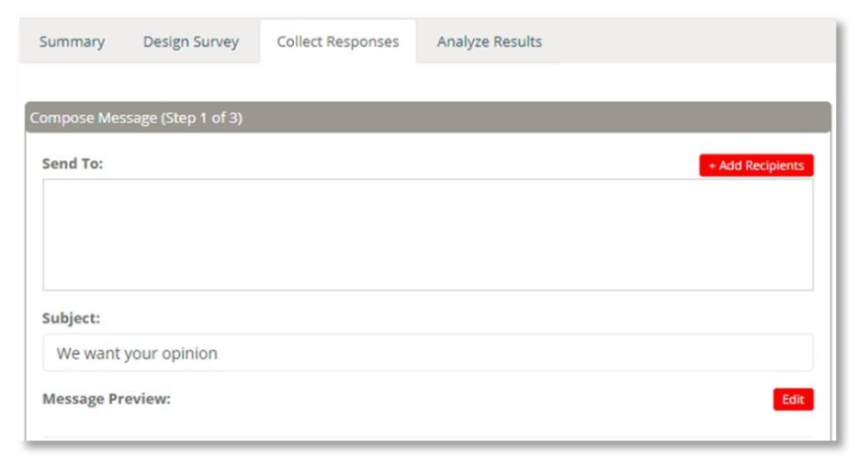Click the red Add Recipients button
This screenshot has height=468, width=868.
click(756, 166)
